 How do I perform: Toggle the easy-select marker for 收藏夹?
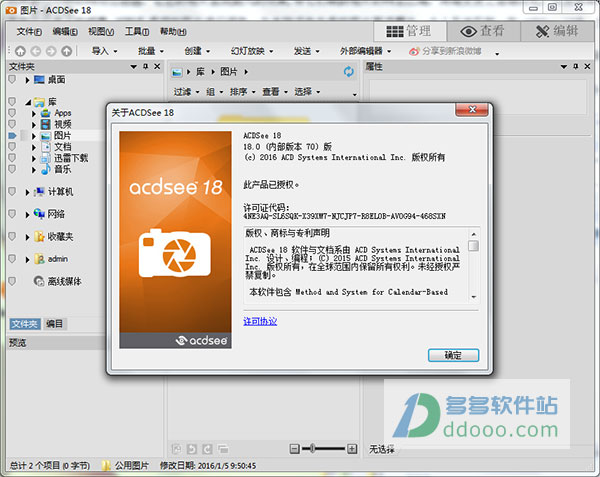12,237
